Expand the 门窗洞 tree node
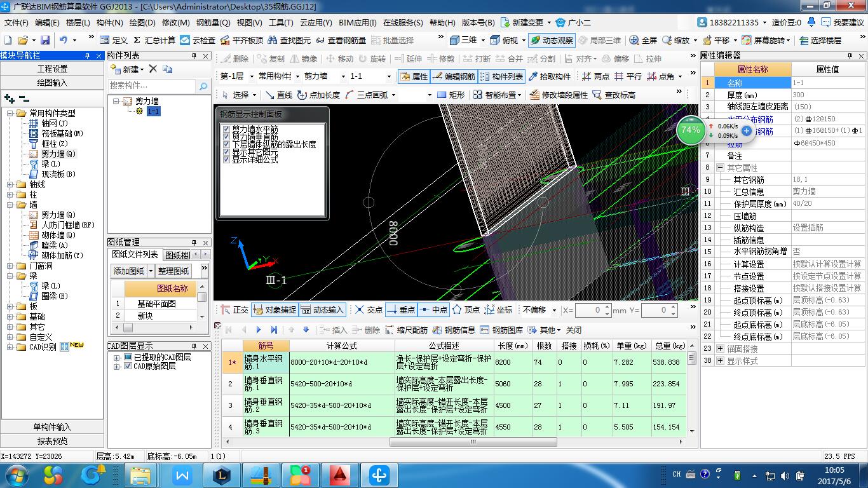The image size is (868, 488). coord(10,266)
